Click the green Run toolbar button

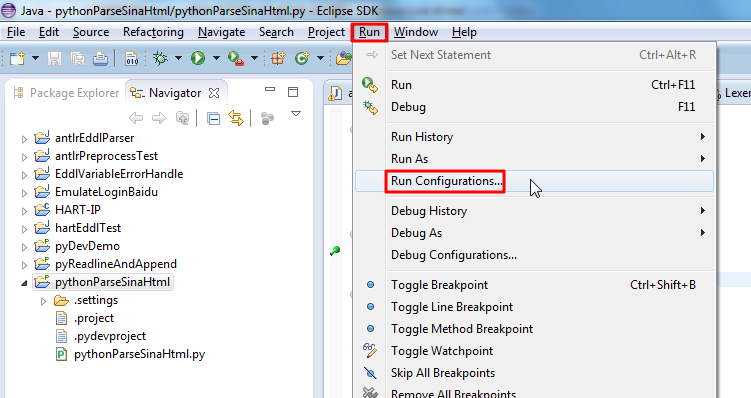pyautogui.click(x=198, y=58)
